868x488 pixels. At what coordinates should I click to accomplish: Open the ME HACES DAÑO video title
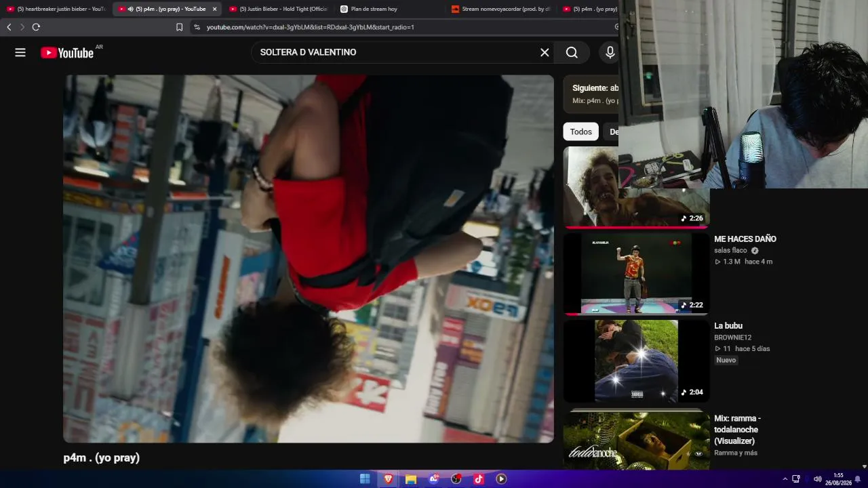tap(745, 239)
